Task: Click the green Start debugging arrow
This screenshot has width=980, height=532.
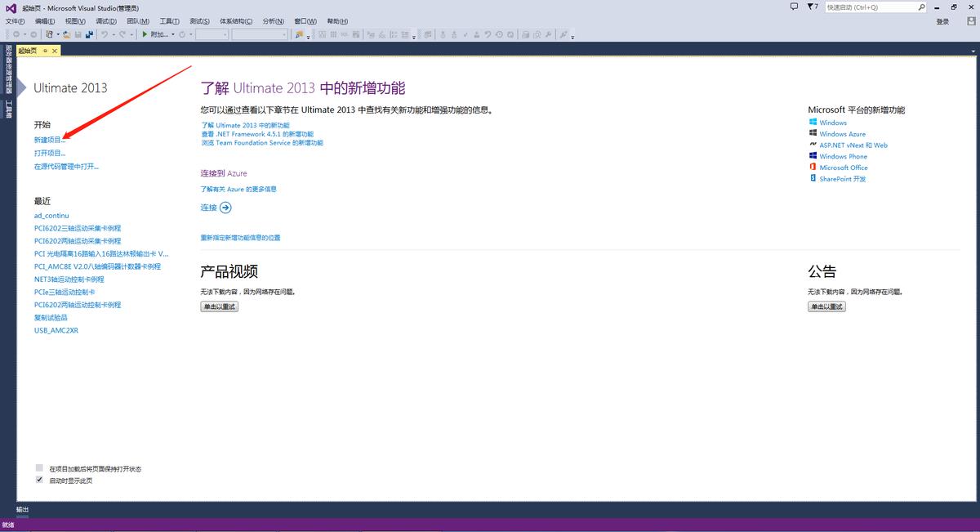Action: coord(145,34)
